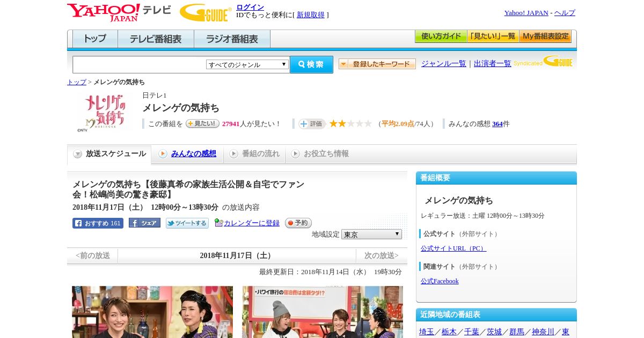The height and width of the screenshot is (338, 644).
Task: Click the star rating display
Action: pyautogui.click(x=350, y=123)
